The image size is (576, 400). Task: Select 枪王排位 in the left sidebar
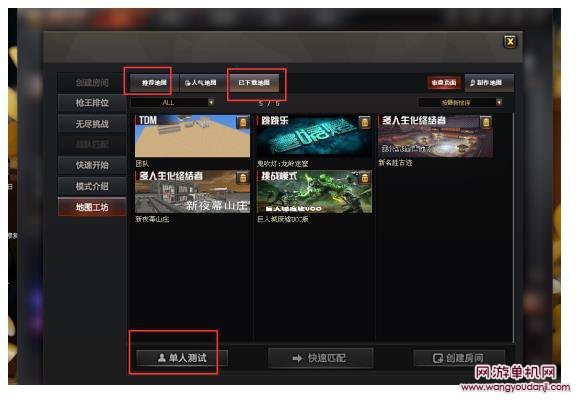tap(92, 103)
